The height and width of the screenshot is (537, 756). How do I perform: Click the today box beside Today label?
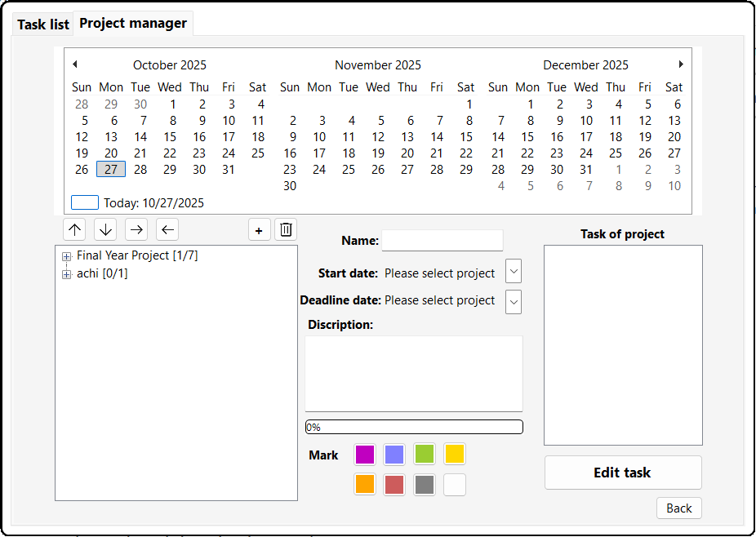click(85, 202)
